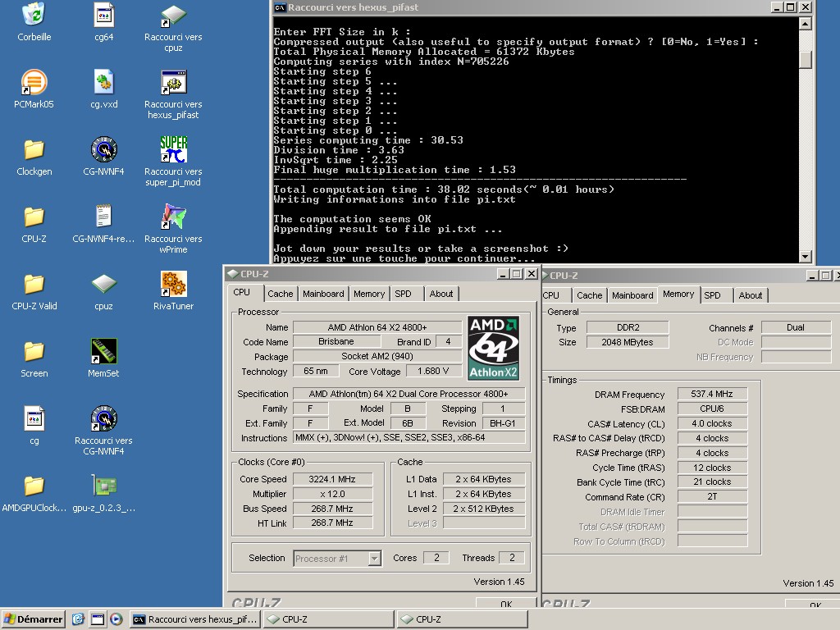Click the Core Voltage 1.680 V value
Image resolution: width=840 pixels, height=630 pixels.
coord(433,371)
